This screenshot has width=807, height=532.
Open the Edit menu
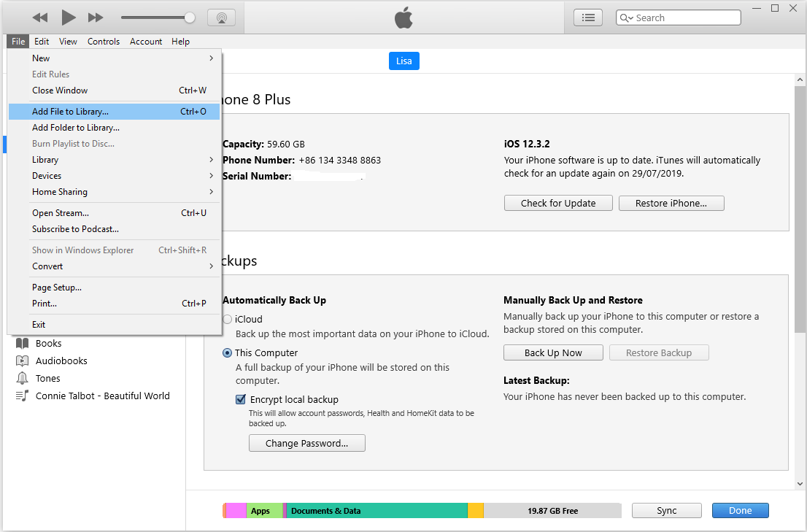coord(42,41)
